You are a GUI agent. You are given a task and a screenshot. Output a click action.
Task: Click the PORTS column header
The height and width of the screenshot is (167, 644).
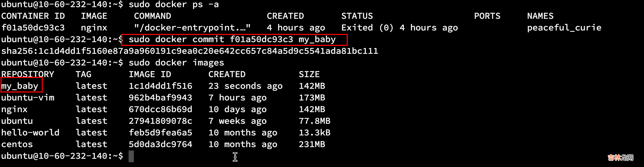click(487, 16)
